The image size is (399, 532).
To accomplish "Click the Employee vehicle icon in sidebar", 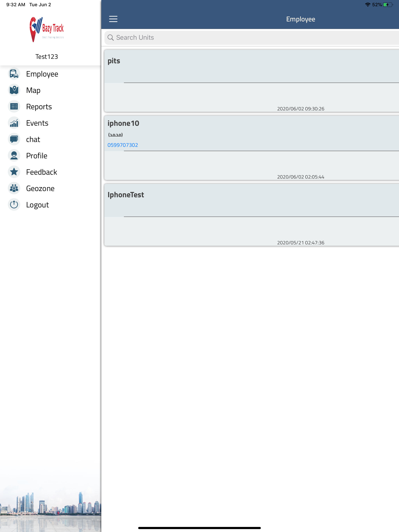I will (14, 74).
